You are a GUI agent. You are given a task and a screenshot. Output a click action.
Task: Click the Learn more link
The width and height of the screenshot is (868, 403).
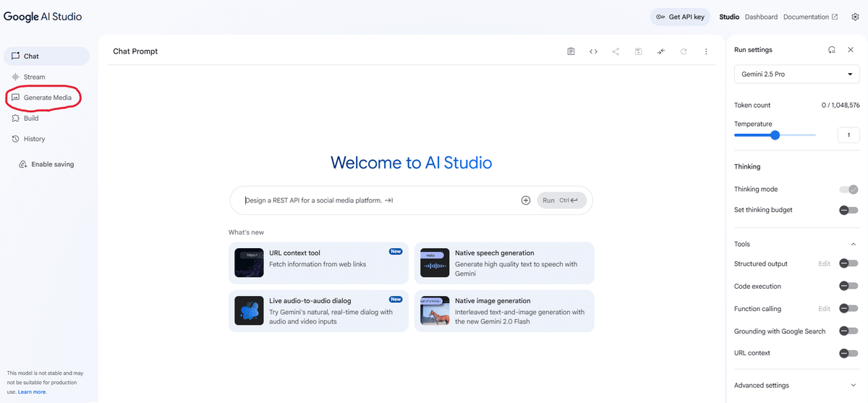tap(33, 392)
